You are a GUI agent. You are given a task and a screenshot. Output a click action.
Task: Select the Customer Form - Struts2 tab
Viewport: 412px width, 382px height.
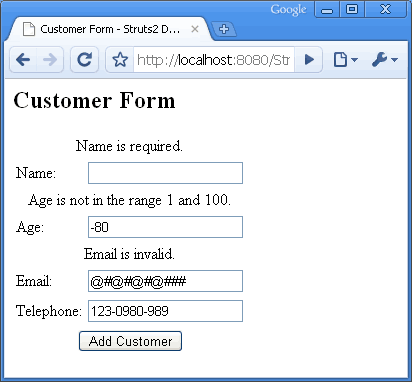110,29
